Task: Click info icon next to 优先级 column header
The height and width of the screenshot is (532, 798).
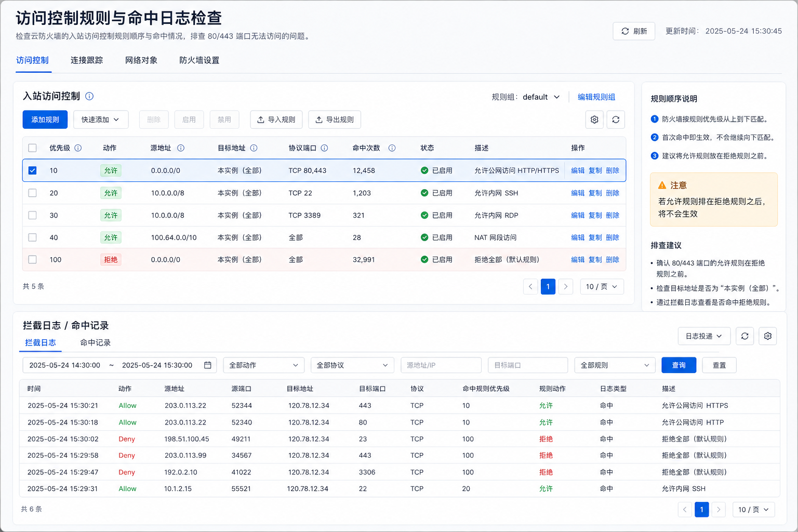Action: pos(78,148)
